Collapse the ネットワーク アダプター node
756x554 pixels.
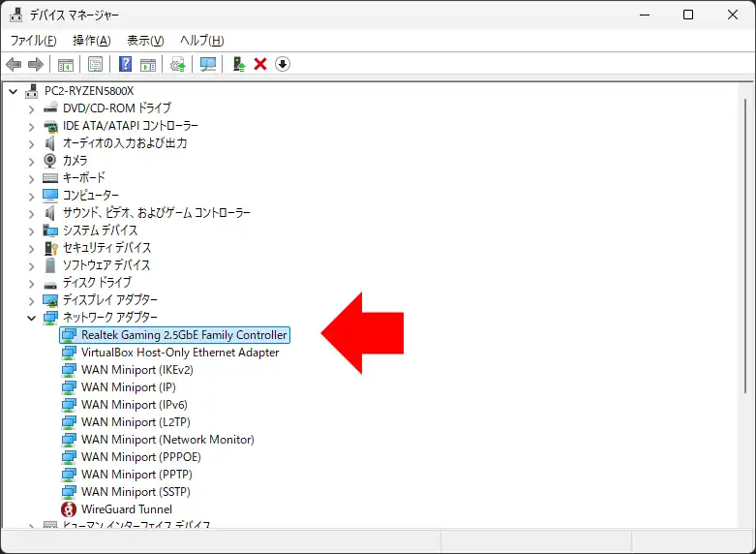[x=31, y=318]
